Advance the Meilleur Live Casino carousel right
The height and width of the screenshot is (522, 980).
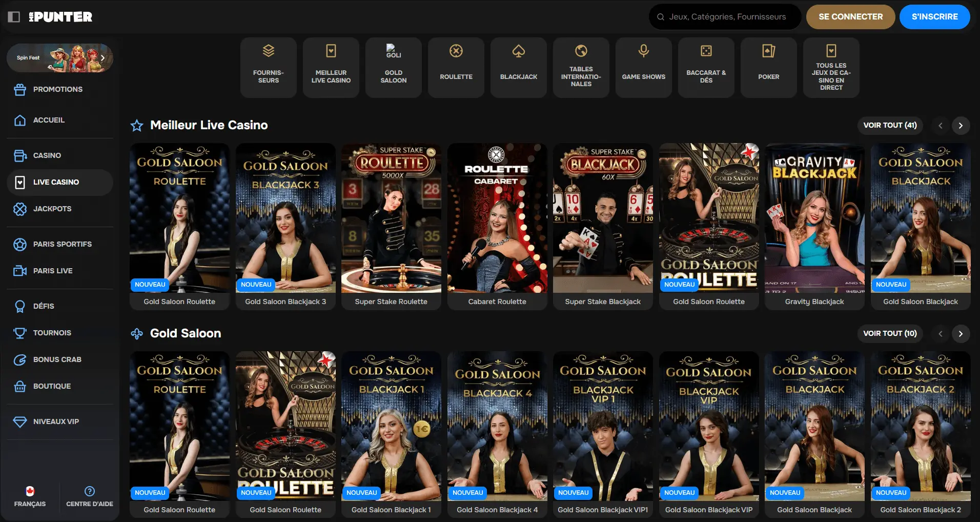click(961, 125)
